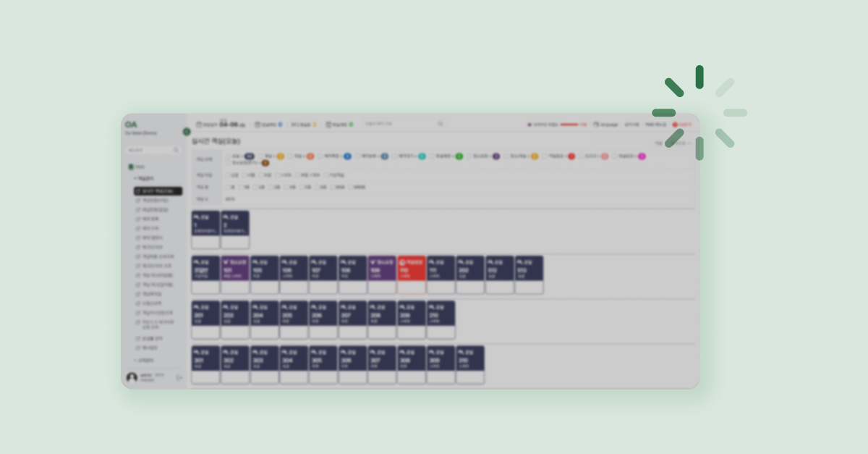The height and width of the screenshot is (454, 868).
Task: Click room card 301
Action: tap(205, 365)
